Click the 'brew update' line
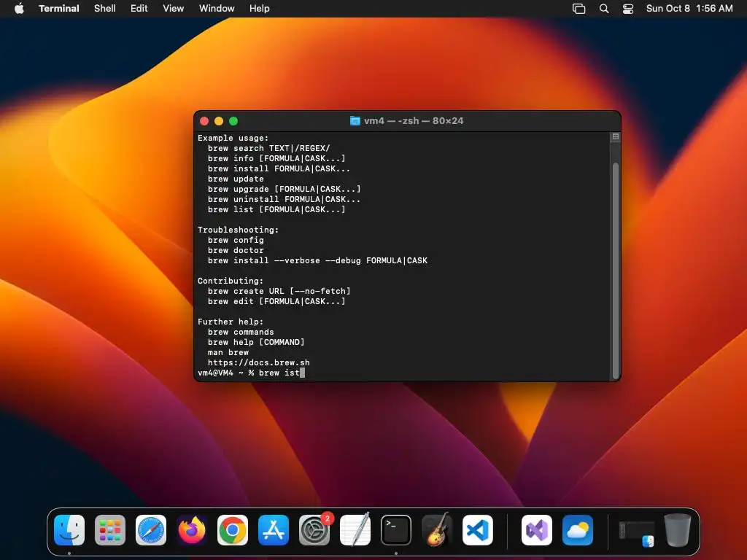Viewport: 747px width, 560px height. click(x=236, y=179)
